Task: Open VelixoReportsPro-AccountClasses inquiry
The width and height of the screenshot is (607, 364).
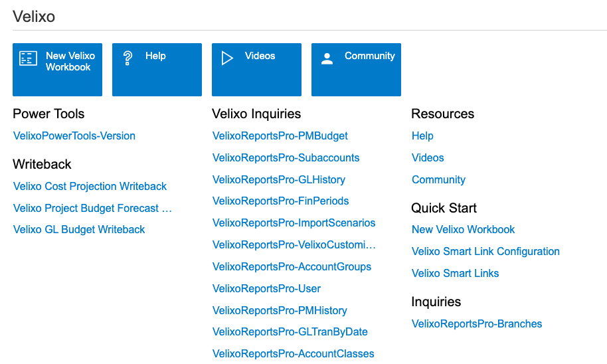Action: [x=294, y=354]
